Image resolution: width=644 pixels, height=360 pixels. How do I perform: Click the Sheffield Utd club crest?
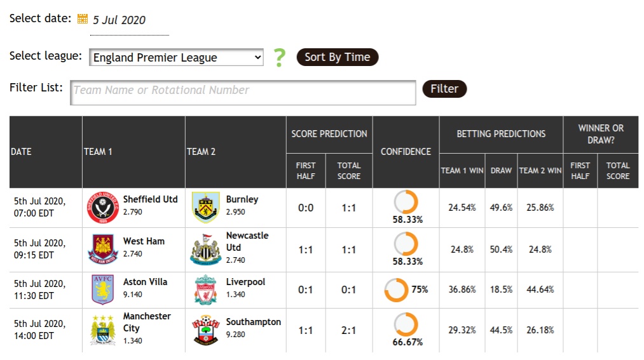103,208
